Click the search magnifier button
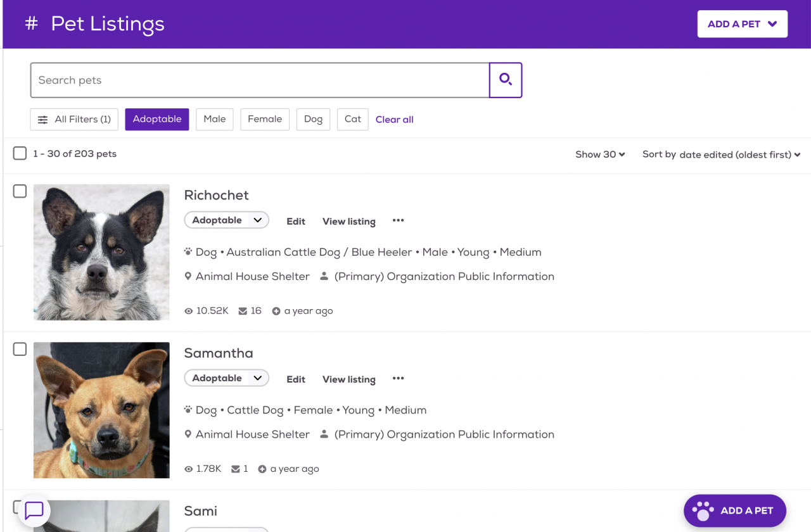 pos(506,80)
